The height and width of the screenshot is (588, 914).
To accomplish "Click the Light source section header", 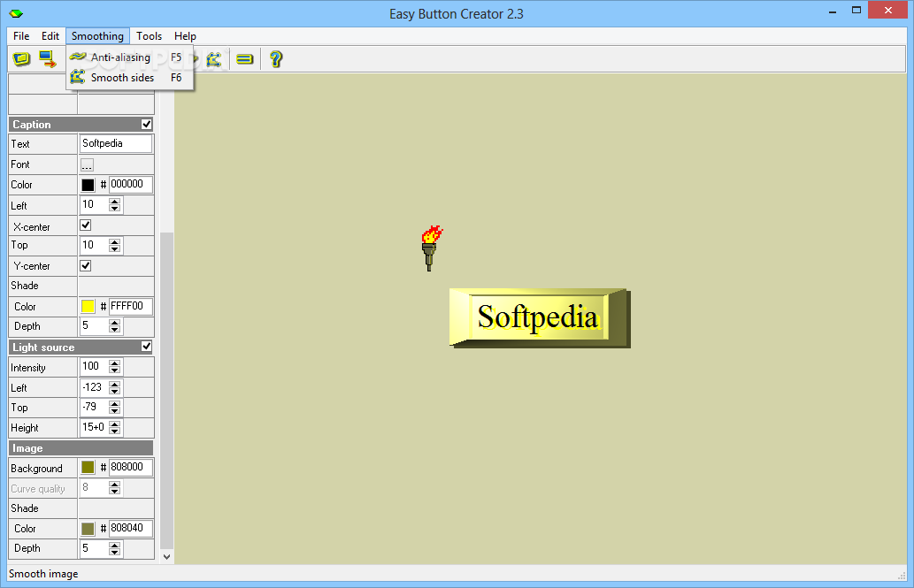I will coord(81,347).
